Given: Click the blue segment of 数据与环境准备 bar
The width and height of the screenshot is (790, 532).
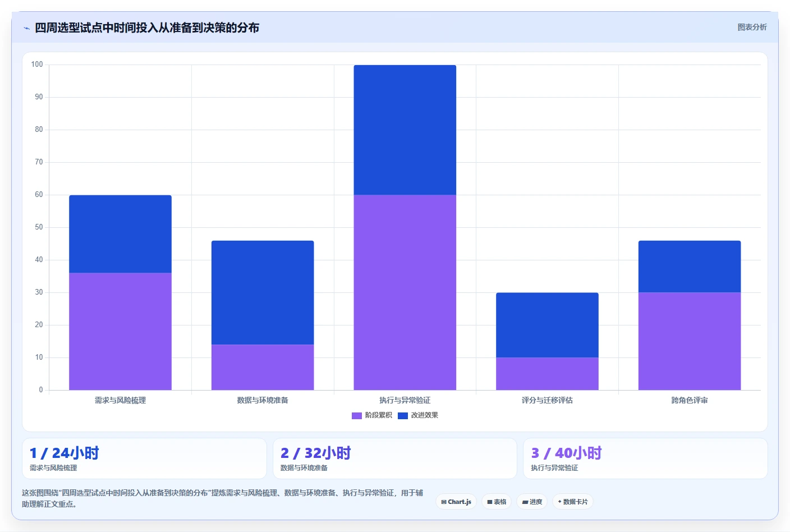Looking at the screenshot, I should [263, 292].
